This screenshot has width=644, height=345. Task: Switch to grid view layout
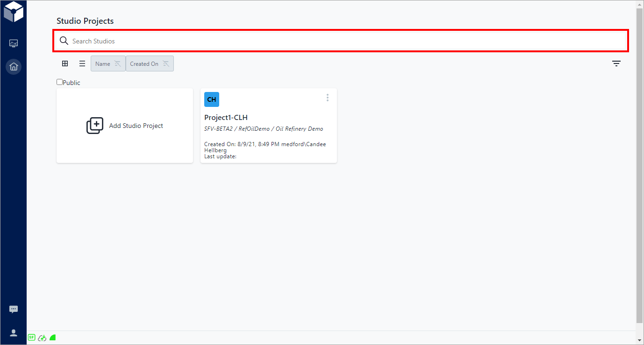[65, 63]
